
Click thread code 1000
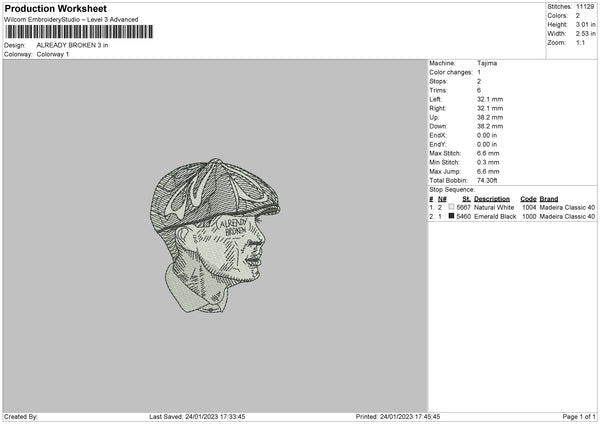529,217
